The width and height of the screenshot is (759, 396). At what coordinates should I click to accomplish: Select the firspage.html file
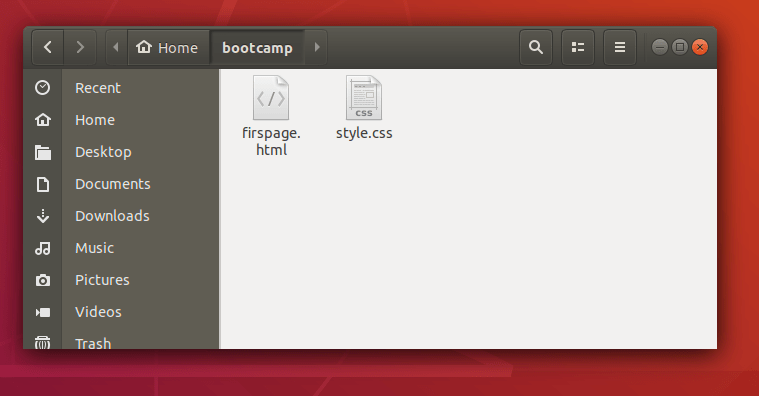(x=271, y=116)
